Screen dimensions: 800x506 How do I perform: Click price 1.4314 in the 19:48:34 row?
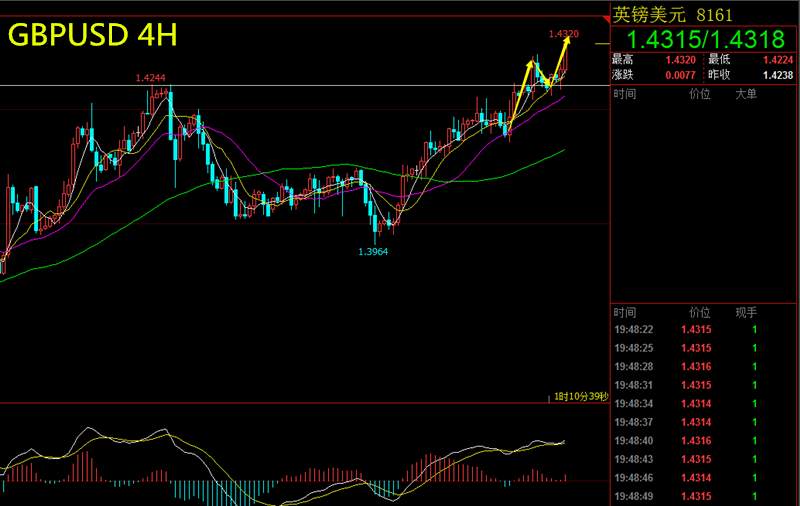(696, 403)
